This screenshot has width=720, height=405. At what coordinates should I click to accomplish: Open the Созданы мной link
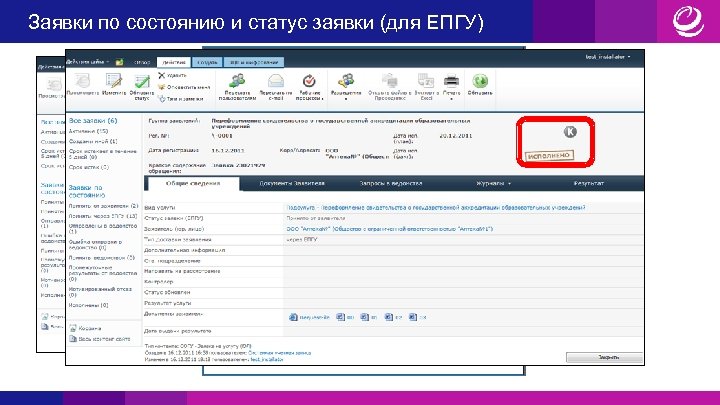(93, 141)
